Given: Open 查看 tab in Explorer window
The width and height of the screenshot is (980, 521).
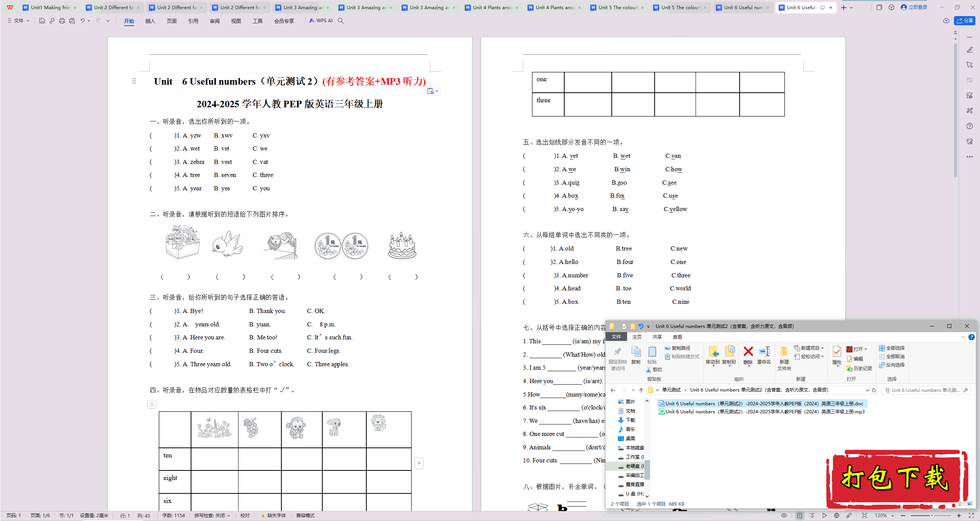Looking at the screenshot, I should tap(678, 337).
